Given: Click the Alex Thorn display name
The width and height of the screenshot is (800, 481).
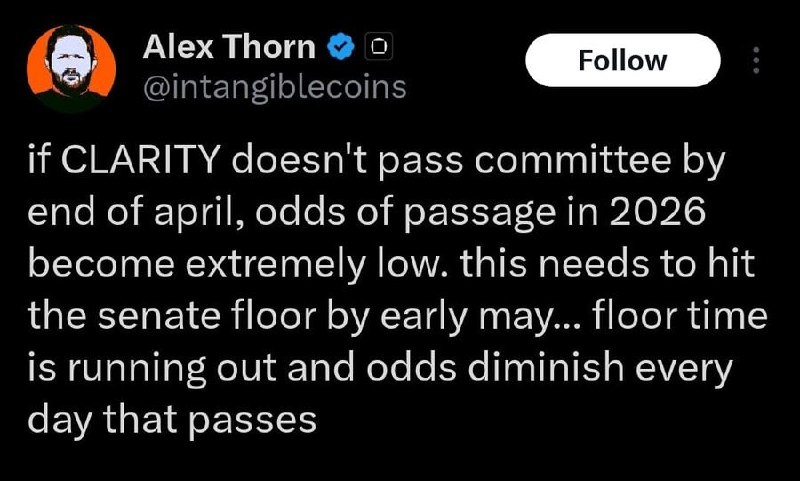Looking at the screenshot, I should (x=229, y=46).
